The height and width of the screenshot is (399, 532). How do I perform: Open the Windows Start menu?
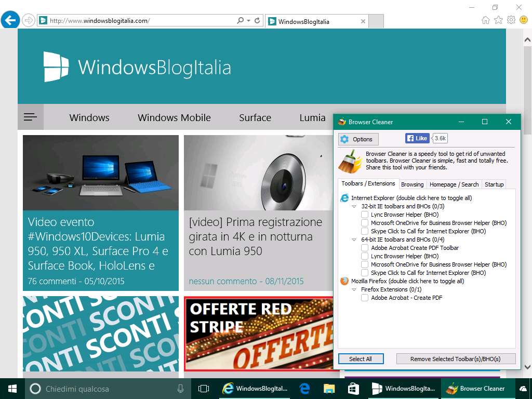tap(12, 389)
